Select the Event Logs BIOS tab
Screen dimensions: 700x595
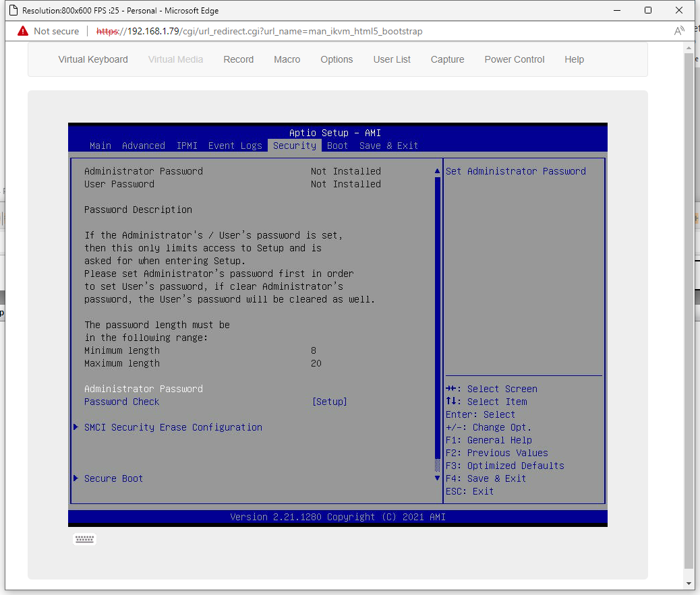[x=235, y=146]
